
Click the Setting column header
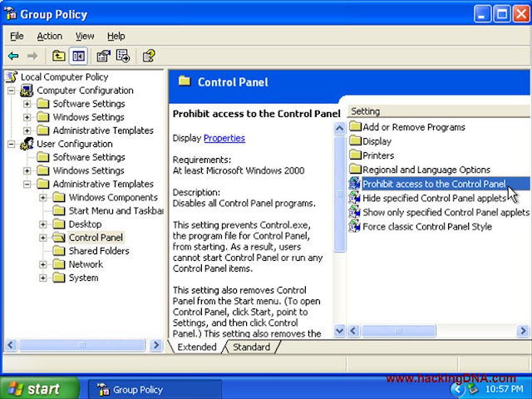(x=439, y=111)
